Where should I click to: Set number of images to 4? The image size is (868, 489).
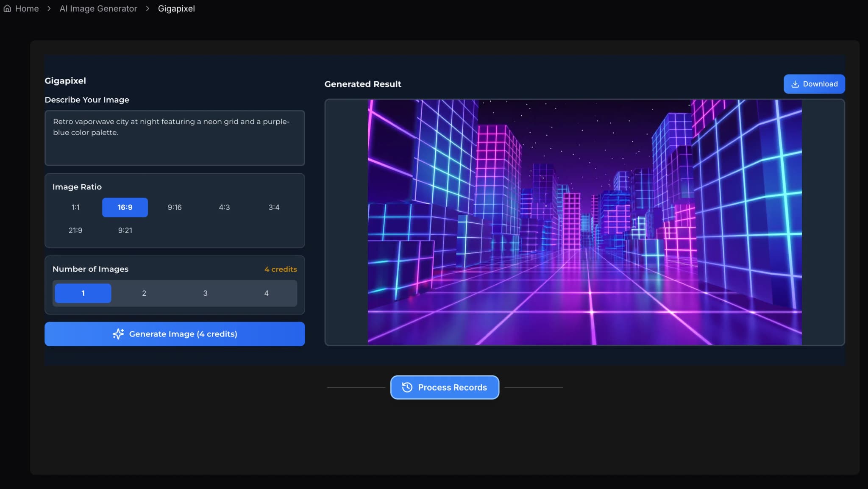coord(266,293)
